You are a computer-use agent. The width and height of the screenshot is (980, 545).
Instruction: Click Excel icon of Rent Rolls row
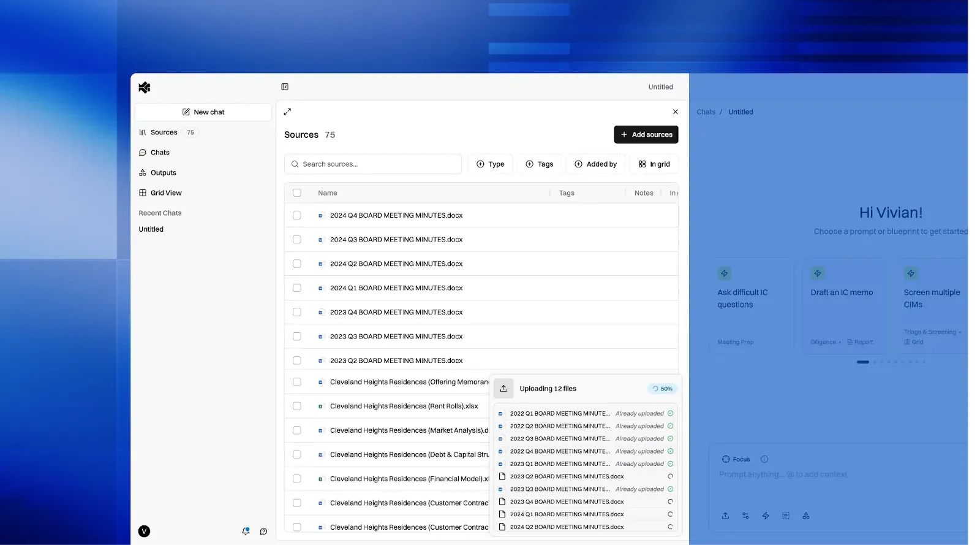point(320,406)
